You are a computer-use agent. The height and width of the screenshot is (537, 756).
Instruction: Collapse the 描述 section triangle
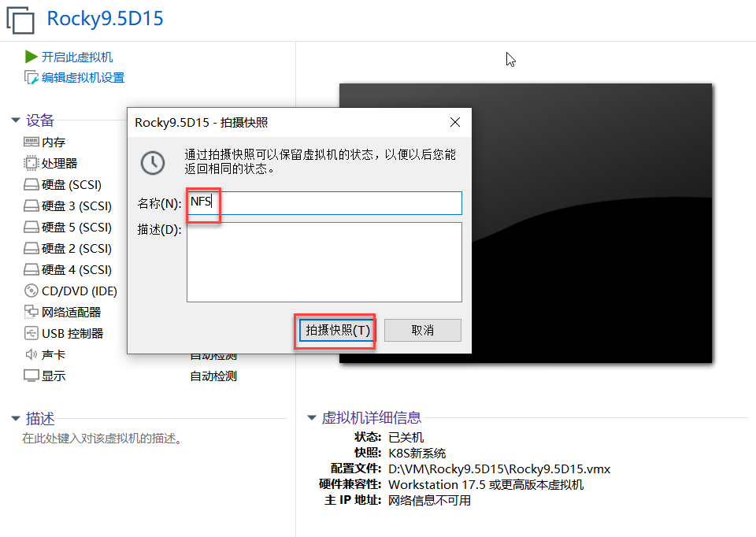point(15,419)
